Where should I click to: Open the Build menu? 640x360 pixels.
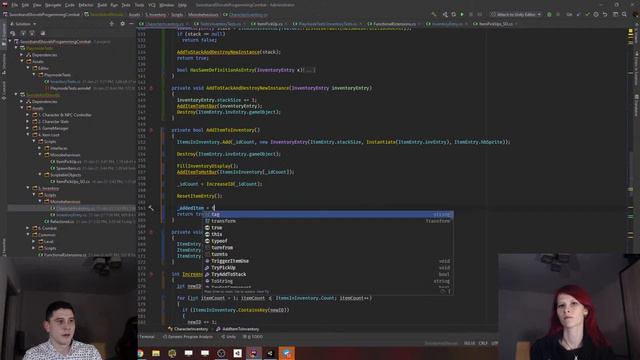click(x=102, y=5)
